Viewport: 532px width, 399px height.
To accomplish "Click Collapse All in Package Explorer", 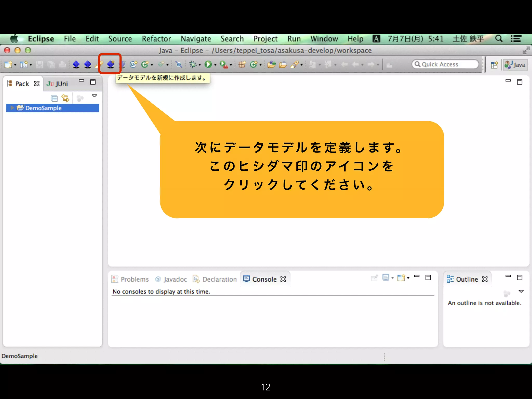I will tap(54, 98).
